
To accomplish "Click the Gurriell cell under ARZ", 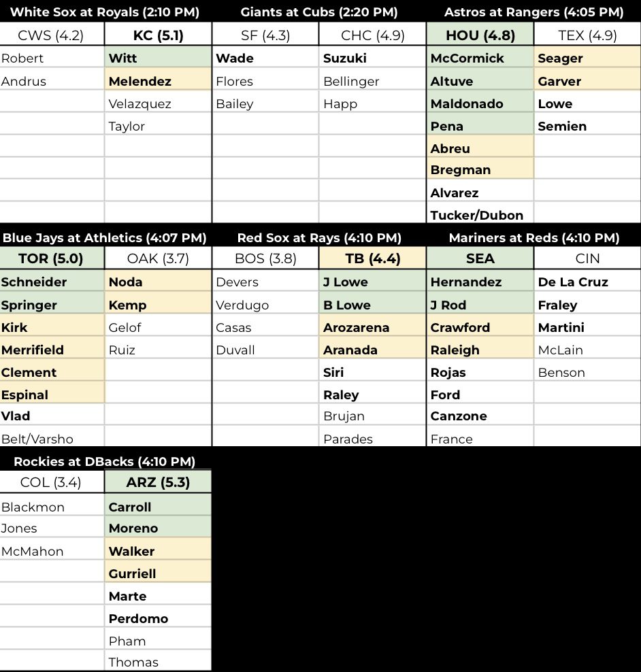I will (159, 573).
